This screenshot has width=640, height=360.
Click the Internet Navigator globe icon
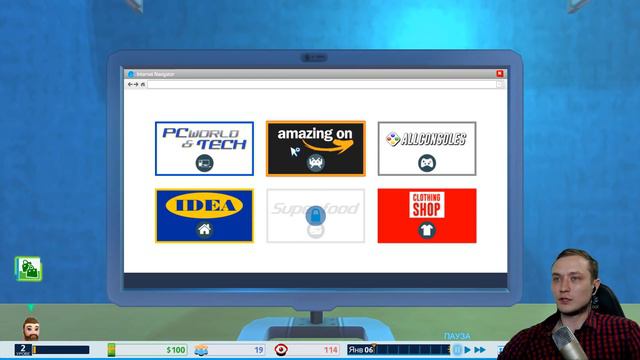pyautogui.click(x=131, y=74)
